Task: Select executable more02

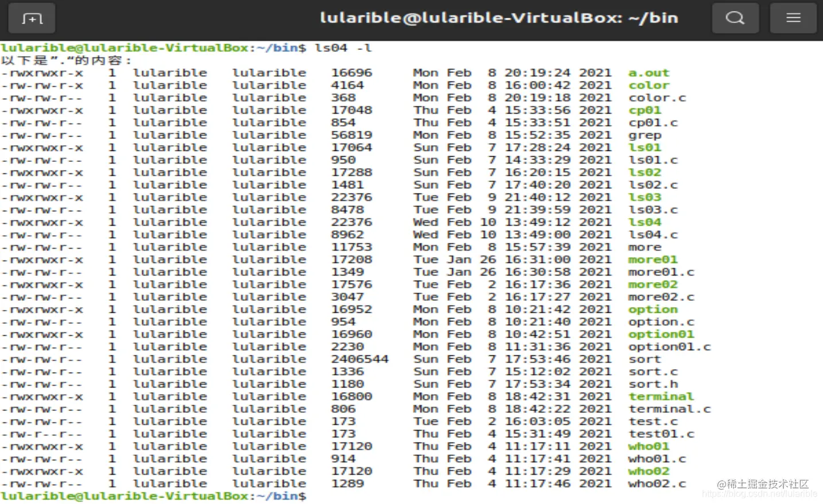Action: click(653, 285)
